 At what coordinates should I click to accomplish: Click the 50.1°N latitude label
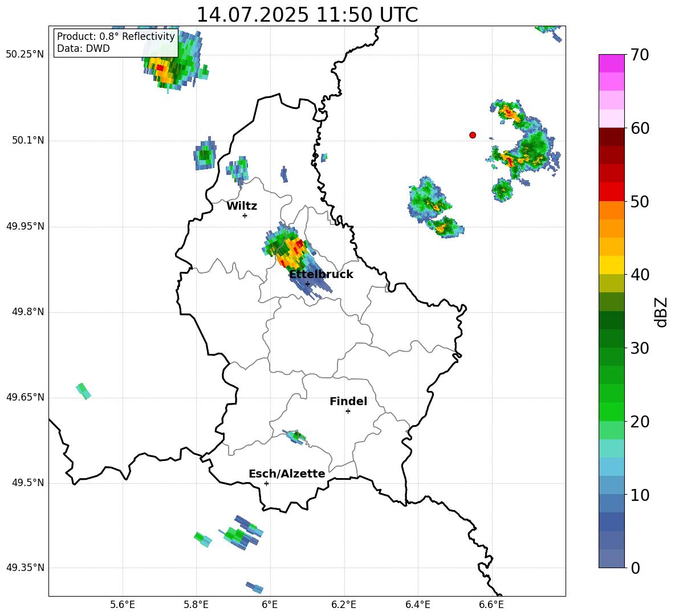click(x=28, y=141)
